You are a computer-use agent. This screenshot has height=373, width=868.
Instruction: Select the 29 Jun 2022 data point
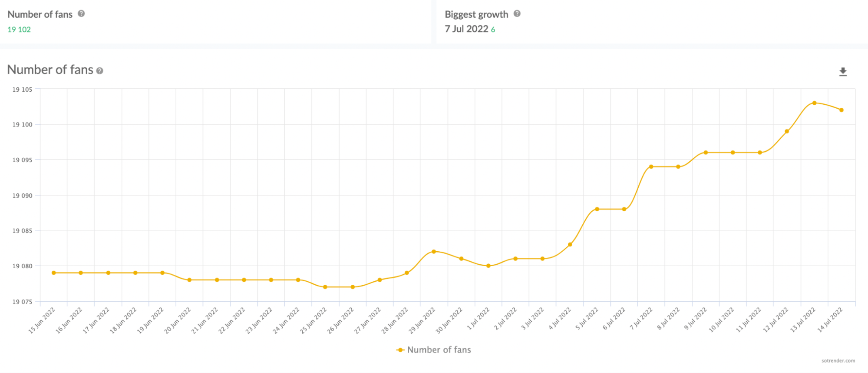(x=434, y=252)
